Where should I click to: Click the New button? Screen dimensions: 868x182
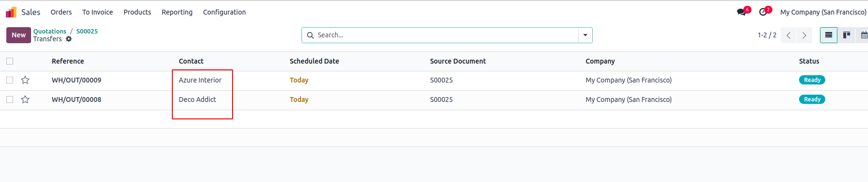18,35
